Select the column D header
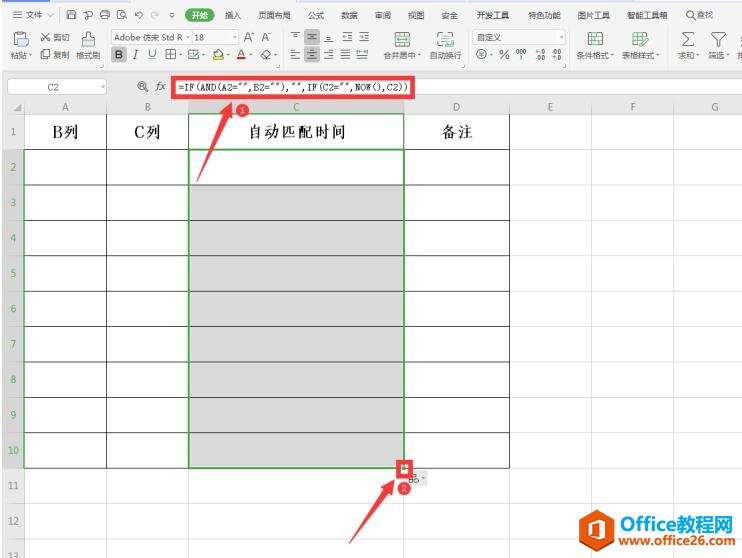The width and height of the screenshot is (742, 558). [x=456, y=107]
